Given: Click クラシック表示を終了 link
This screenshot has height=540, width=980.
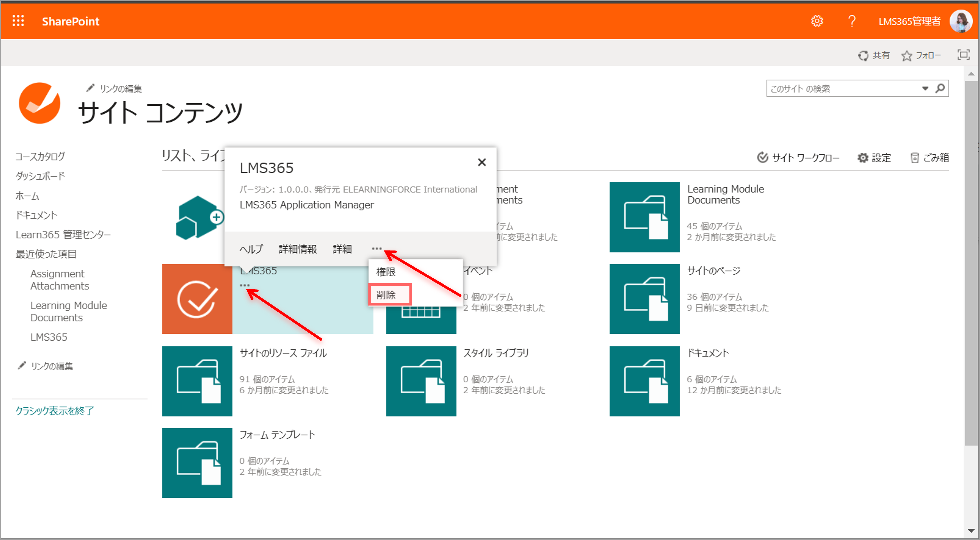Looking at the screenshot, I should tap(54, 411).
